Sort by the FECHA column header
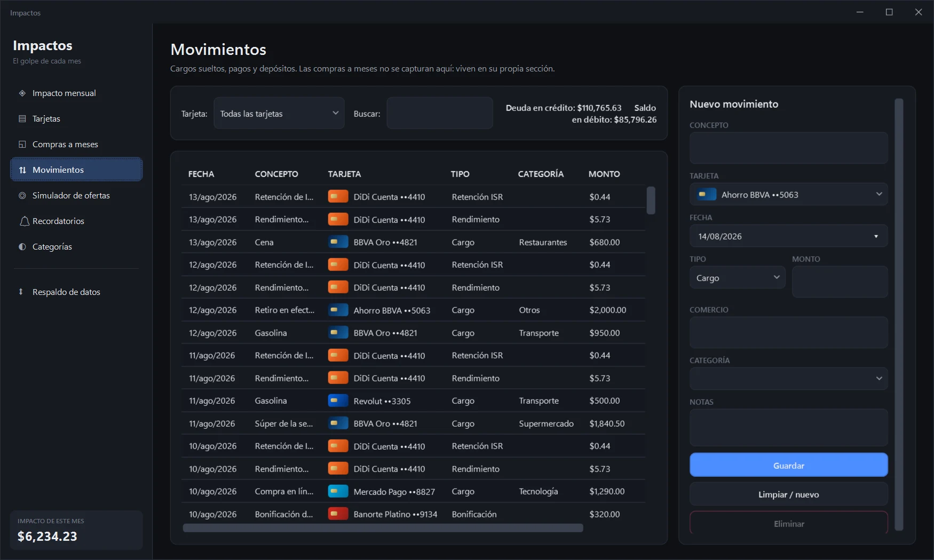This screenshot has height=560, width=934. [x=201, y=174]
